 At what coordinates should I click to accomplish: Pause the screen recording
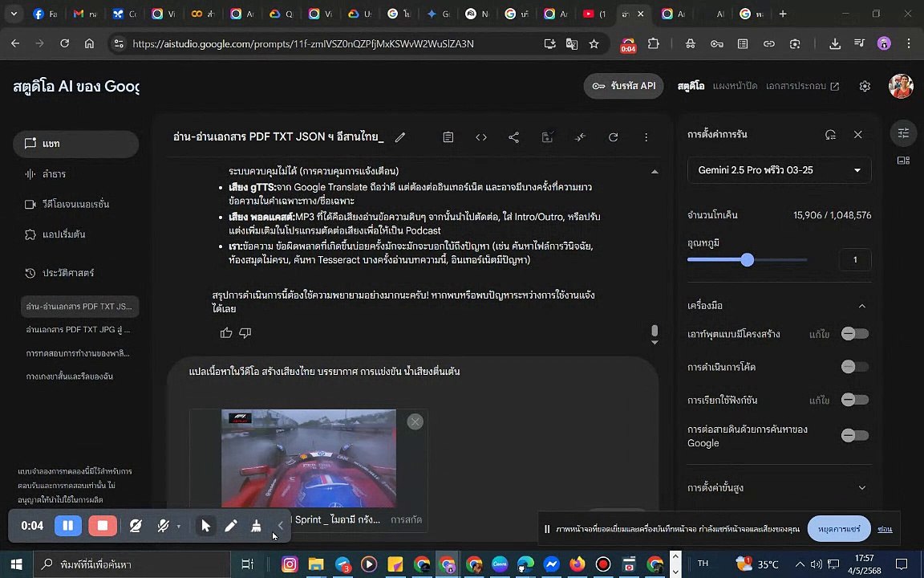pos(67,526)
